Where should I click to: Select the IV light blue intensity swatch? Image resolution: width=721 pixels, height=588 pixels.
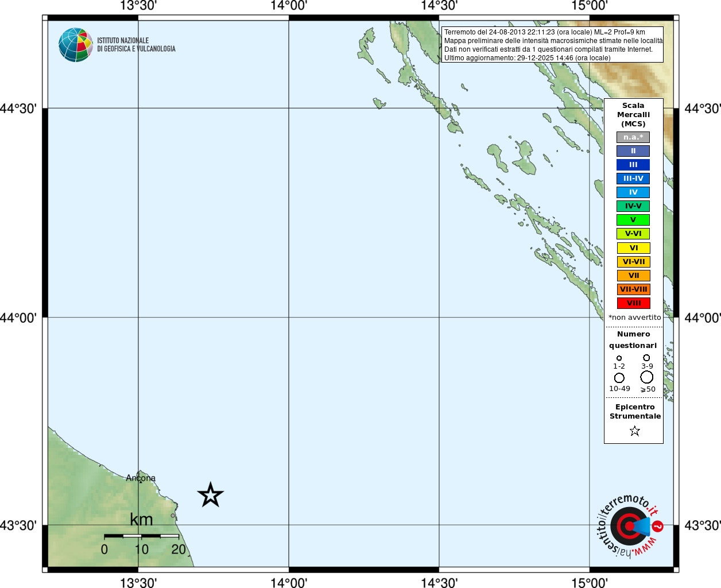coord(633,192)
